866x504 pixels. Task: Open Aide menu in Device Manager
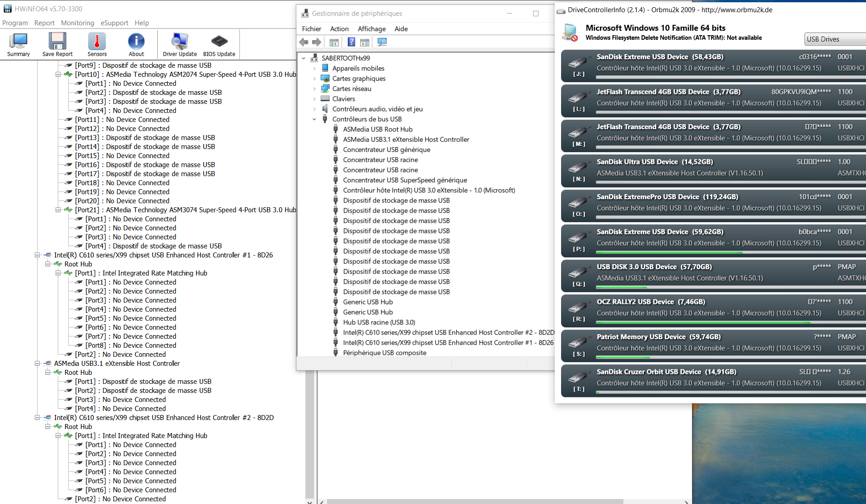pyautogui.click(x=401, y=29)
